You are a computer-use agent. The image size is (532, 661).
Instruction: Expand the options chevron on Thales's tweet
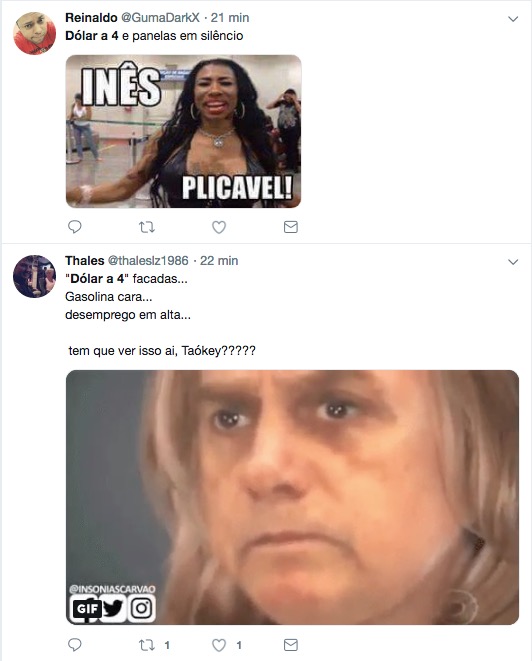point(513,262)
